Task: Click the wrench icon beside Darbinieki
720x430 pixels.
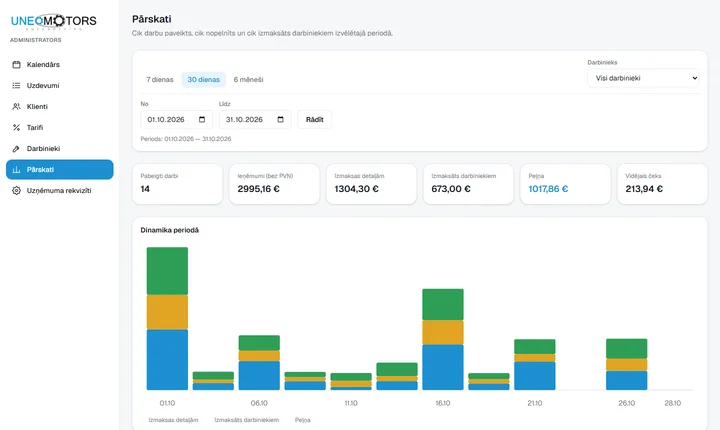Action: coord(17,149)
